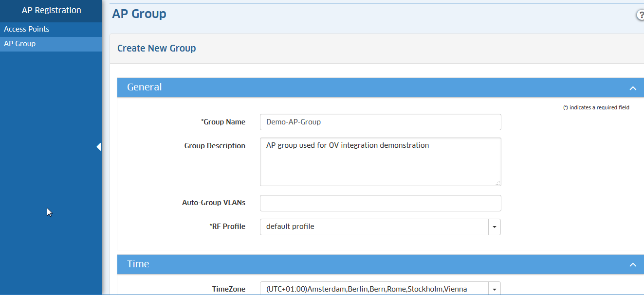
Task: Click the RF Profile field label
Action: tap(227, 226)
